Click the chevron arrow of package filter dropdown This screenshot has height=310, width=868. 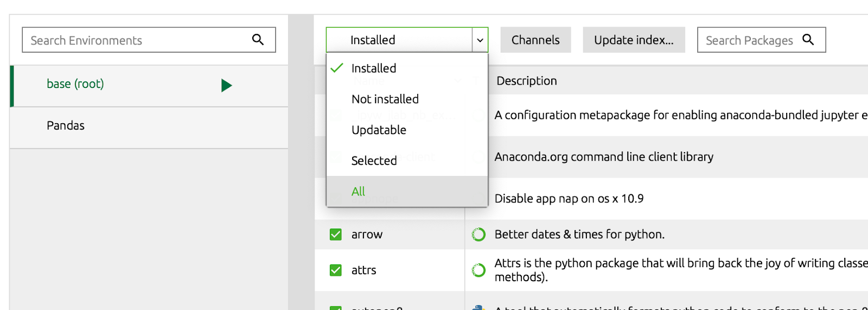tap(480, 40)
